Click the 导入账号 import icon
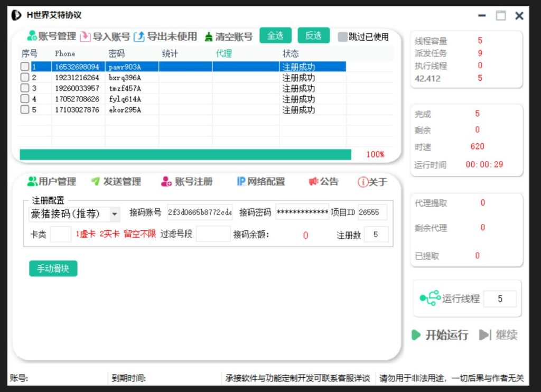The image size is (541, 392). [85, 36]
